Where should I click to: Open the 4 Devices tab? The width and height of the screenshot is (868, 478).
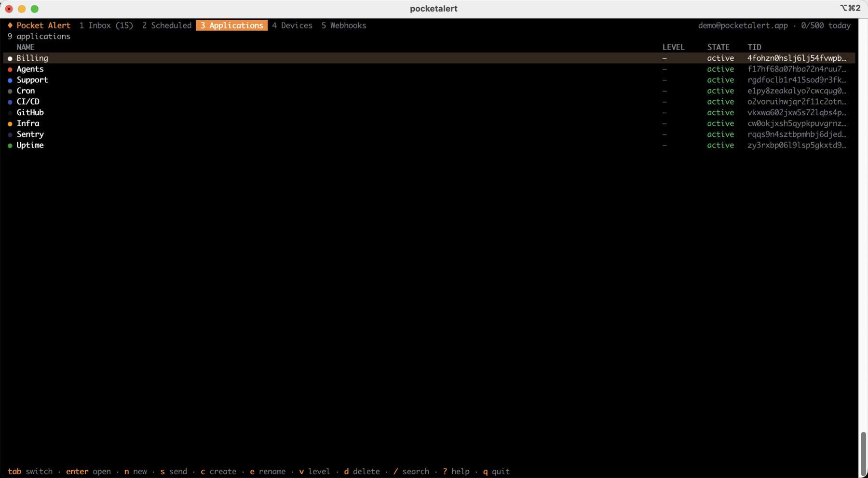292,26
